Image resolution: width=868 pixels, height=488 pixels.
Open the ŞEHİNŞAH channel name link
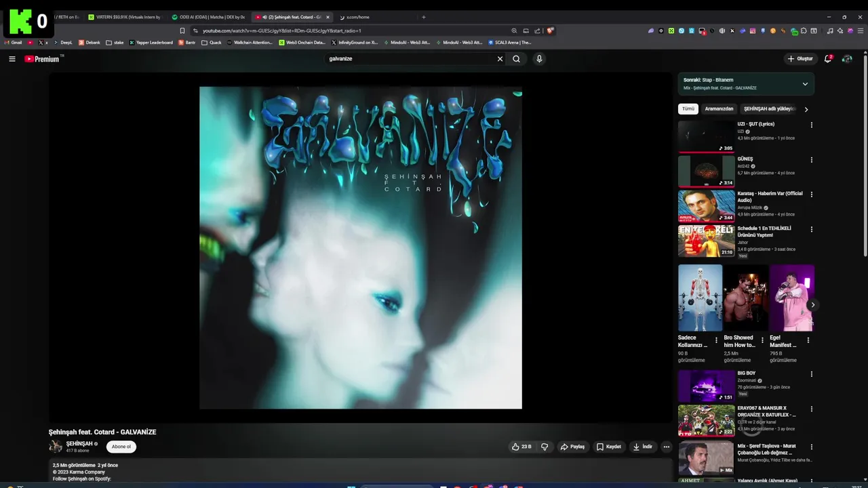click(79, 444)
